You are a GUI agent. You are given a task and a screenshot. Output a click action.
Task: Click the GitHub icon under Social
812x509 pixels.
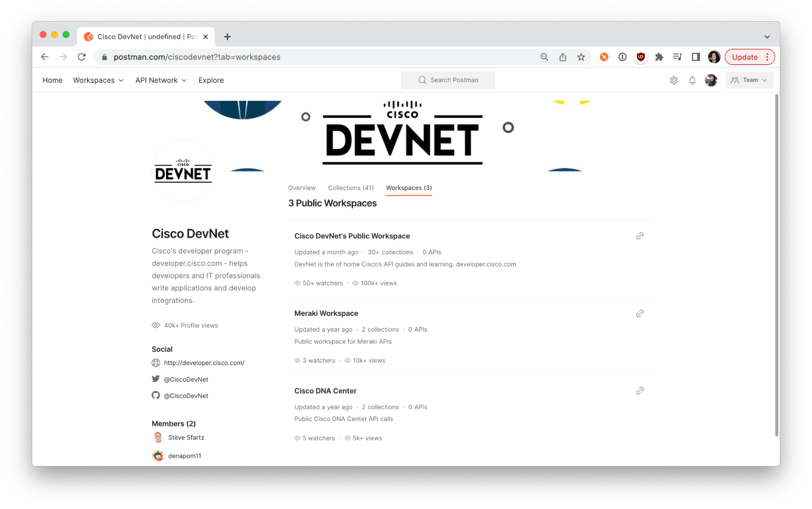(x=156, y=395)
